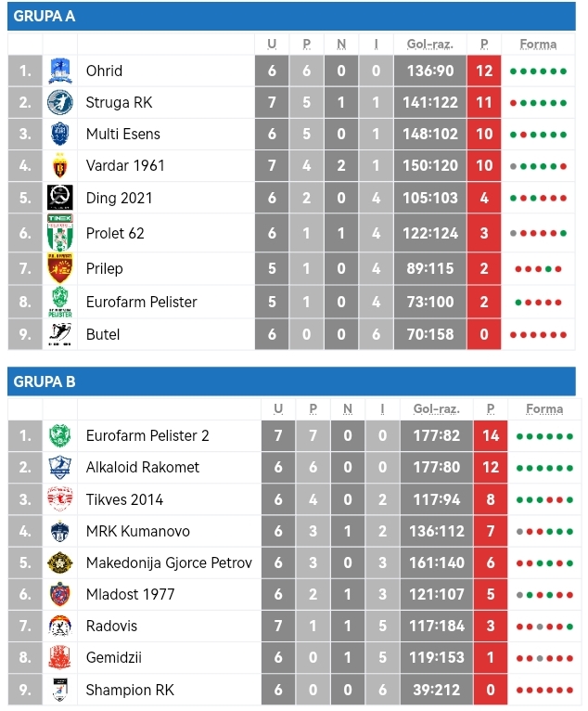Sort Grupa B by Forma column

(x=544, y=409)
